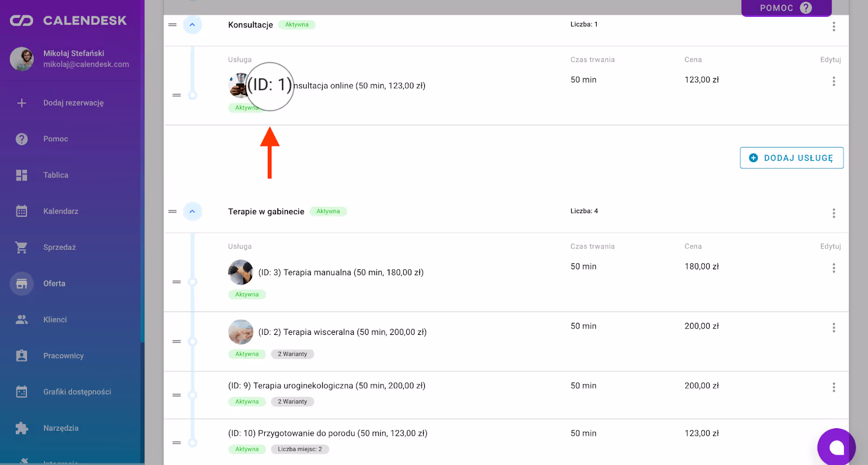Click the Pomoc button at top

786,8
